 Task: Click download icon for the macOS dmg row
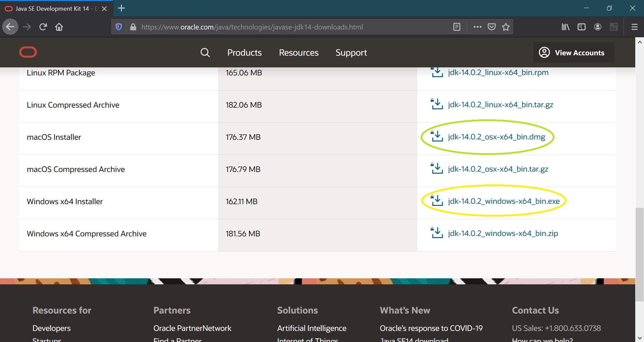pos(437,136)
